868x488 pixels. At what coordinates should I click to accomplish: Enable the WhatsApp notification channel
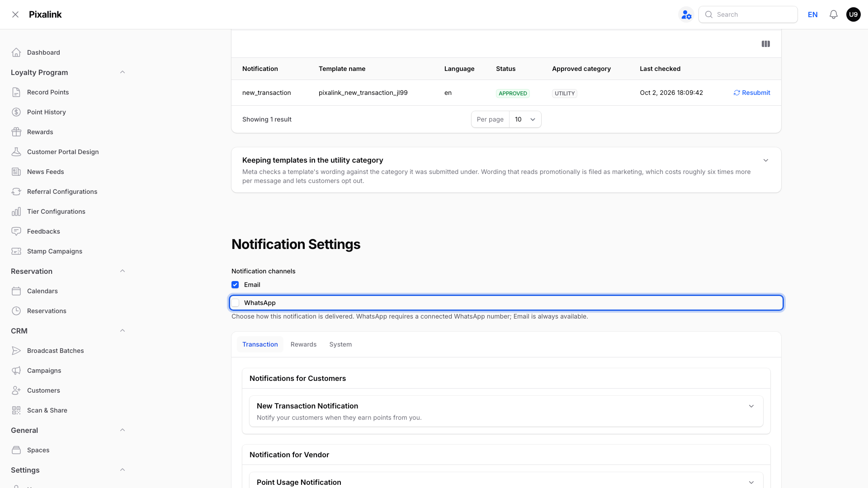click(235, 303)
